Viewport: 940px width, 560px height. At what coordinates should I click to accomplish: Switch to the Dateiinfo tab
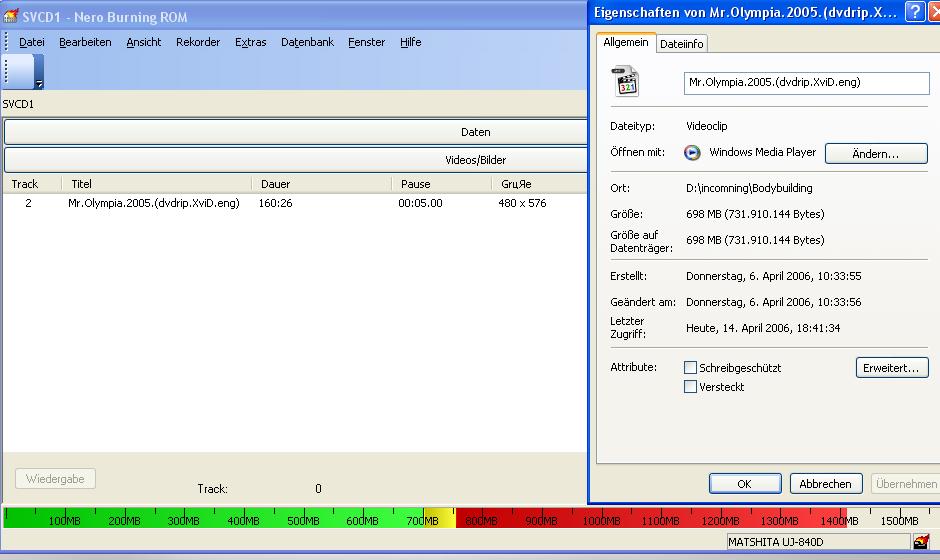(682, 44)
